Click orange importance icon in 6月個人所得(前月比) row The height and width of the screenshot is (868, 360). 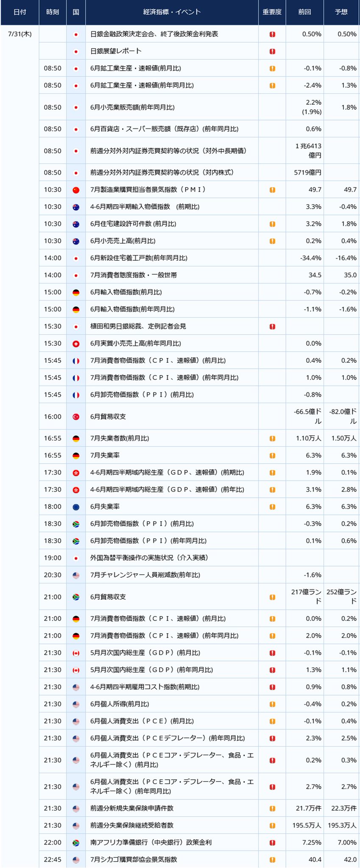[x=272, y=704]
